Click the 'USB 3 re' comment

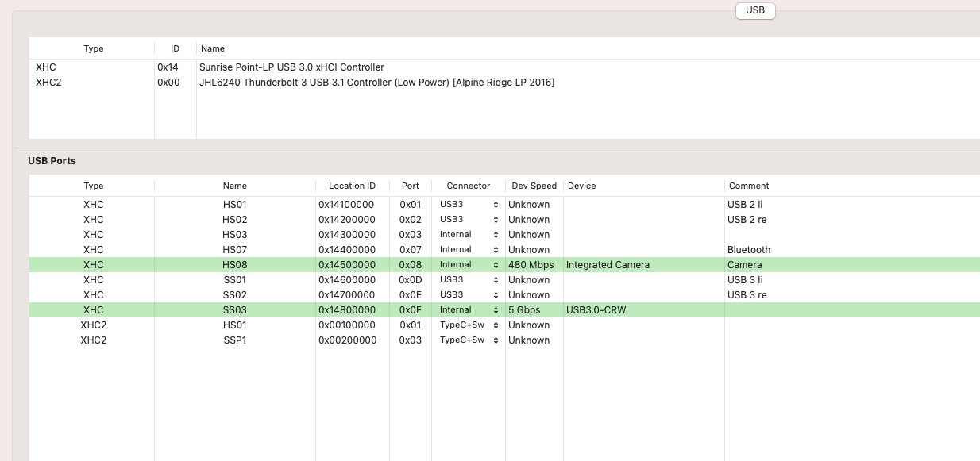click(747, 295)
